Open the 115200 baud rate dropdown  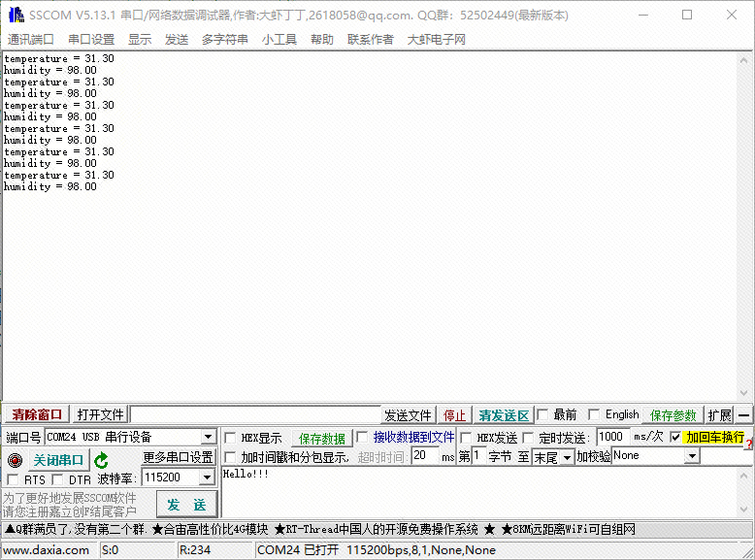click(207, 478)
